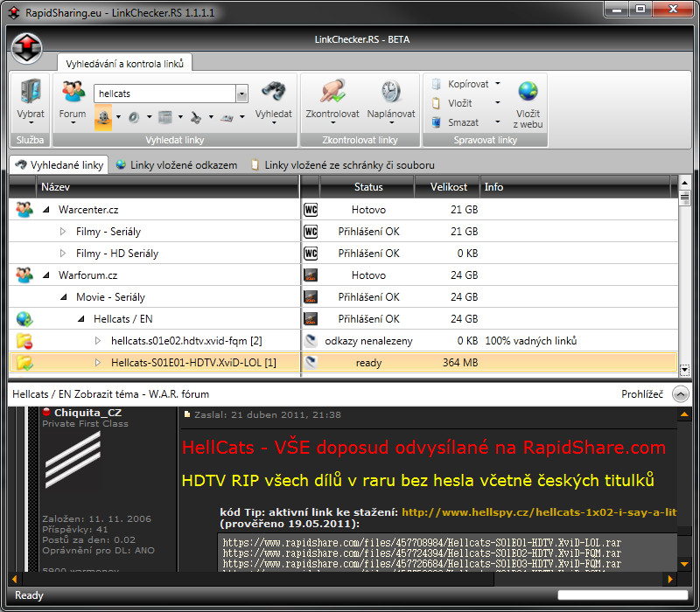The image size is (700, 612).
Task: Click the green-check folder icon for Hellcats-S01E01
Action: click(24, 363)
